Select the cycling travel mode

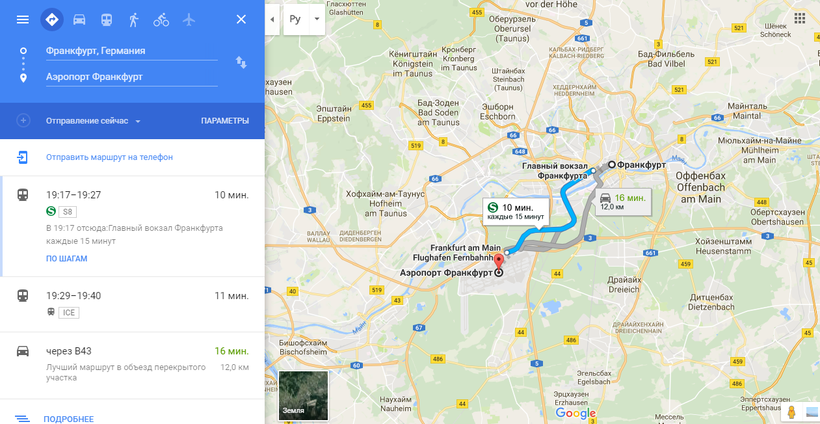tap(161, 20)
